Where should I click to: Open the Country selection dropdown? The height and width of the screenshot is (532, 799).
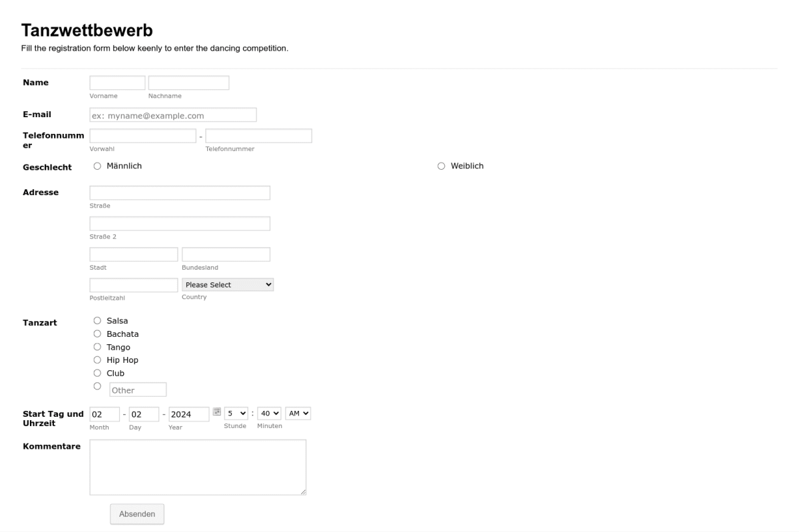click(228, 284)
